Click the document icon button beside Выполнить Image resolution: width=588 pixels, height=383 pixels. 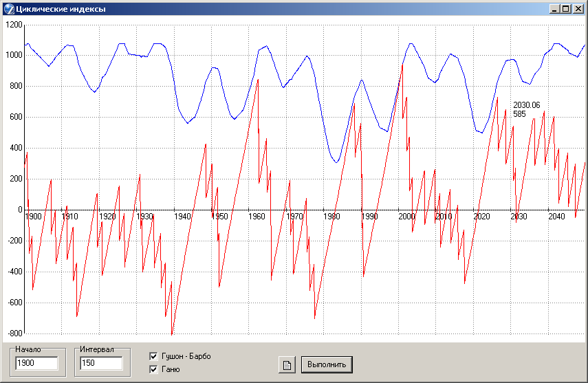(287, 364)
